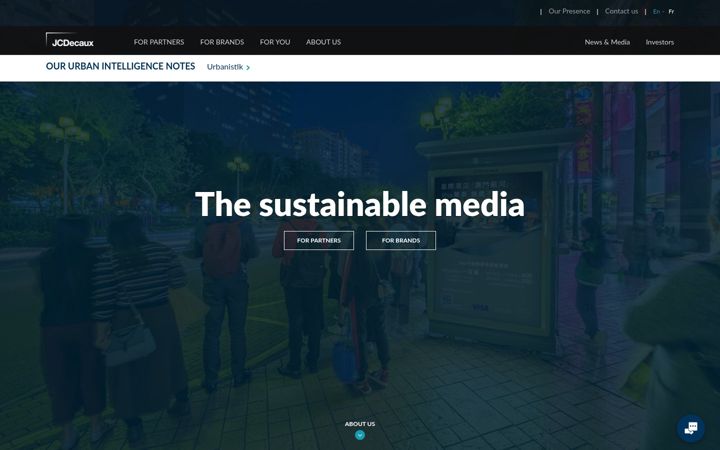
Task: Click the headline 'The sustainable media'
Action: coord(360,204)
